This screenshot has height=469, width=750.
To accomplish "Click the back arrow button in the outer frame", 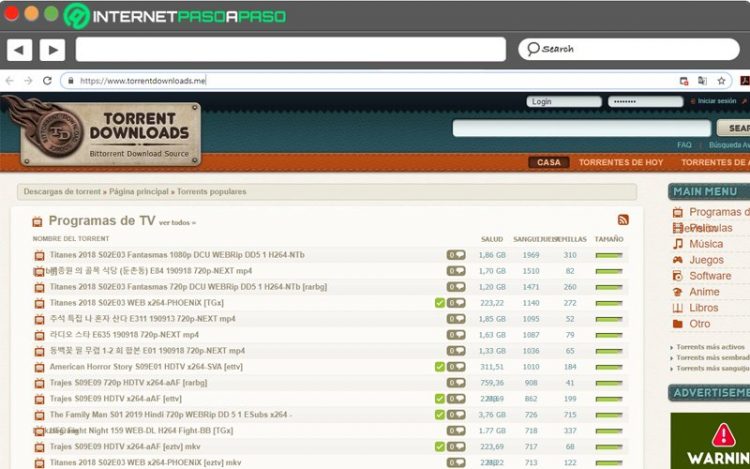I will coord(19,50).
